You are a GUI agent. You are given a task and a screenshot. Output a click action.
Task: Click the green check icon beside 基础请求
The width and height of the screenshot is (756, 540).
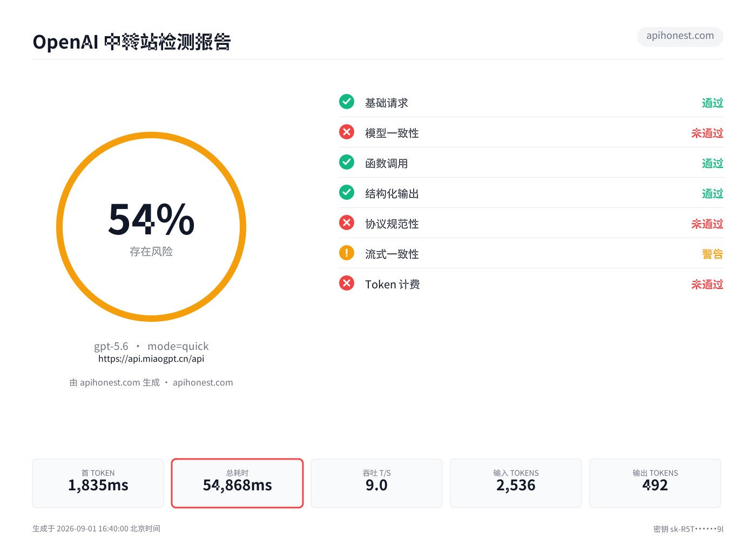click(347, 102)
